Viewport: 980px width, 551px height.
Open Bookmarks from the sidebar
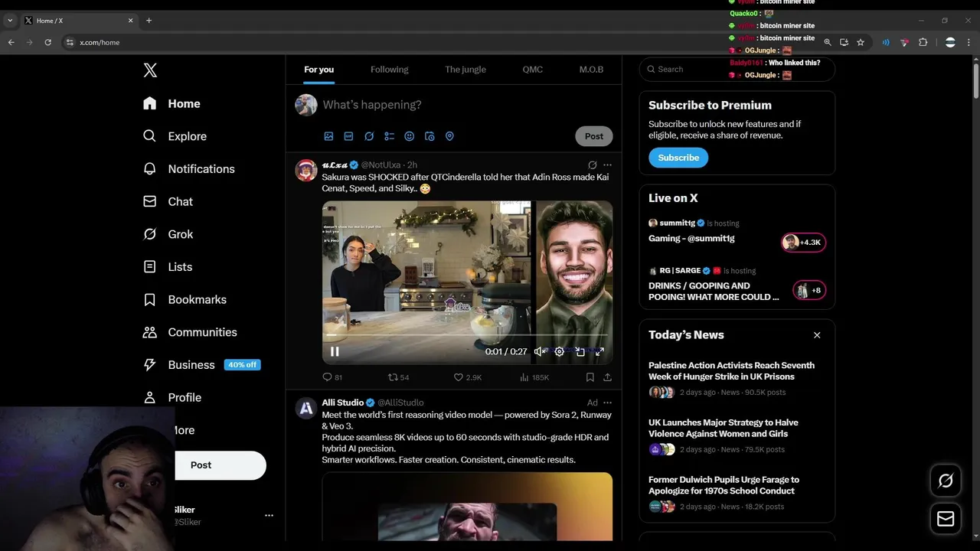click(185, 299)
